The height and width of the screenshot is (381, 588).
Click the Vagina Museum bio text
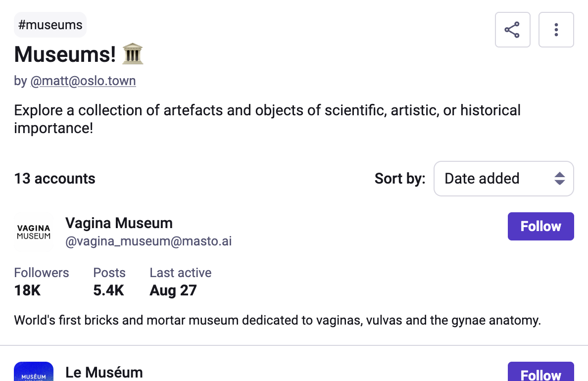(278, 320)
